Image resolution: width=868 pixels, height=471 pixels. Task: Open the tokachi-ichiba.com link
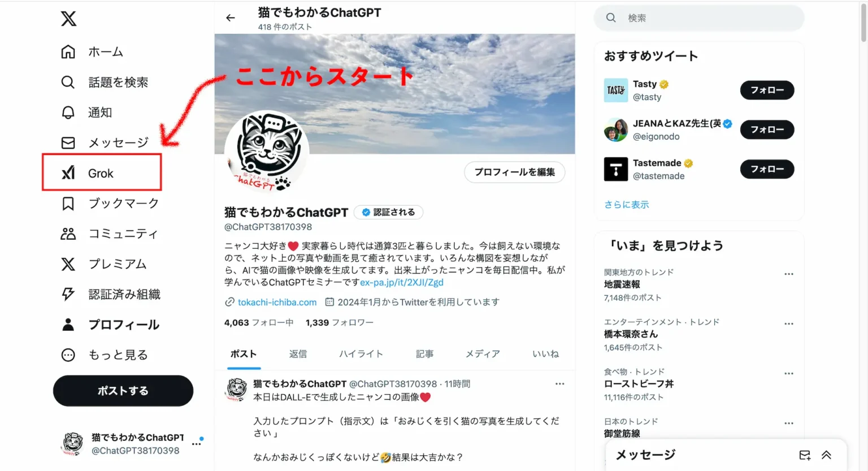tap(277, 303)
